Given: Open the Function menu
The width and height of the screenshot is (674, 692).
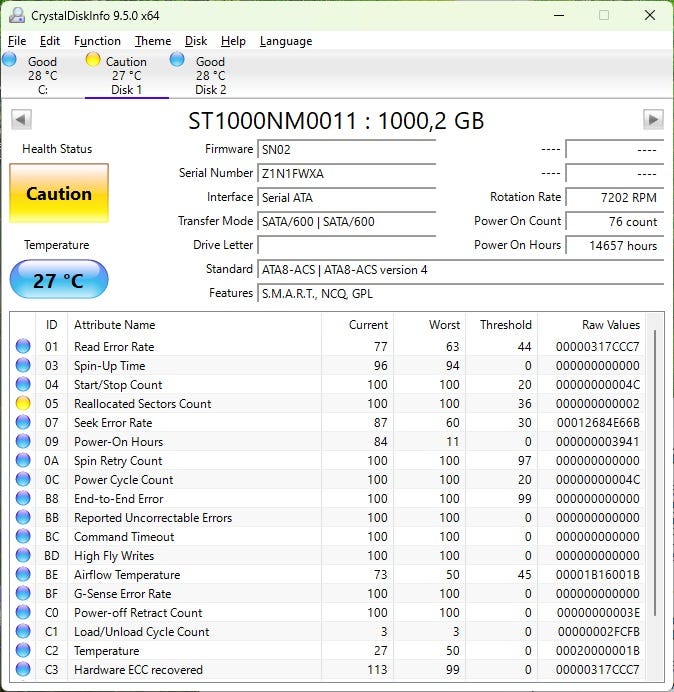Looking at the screenshot, I should pyautogui.click(x=97, y=41).
